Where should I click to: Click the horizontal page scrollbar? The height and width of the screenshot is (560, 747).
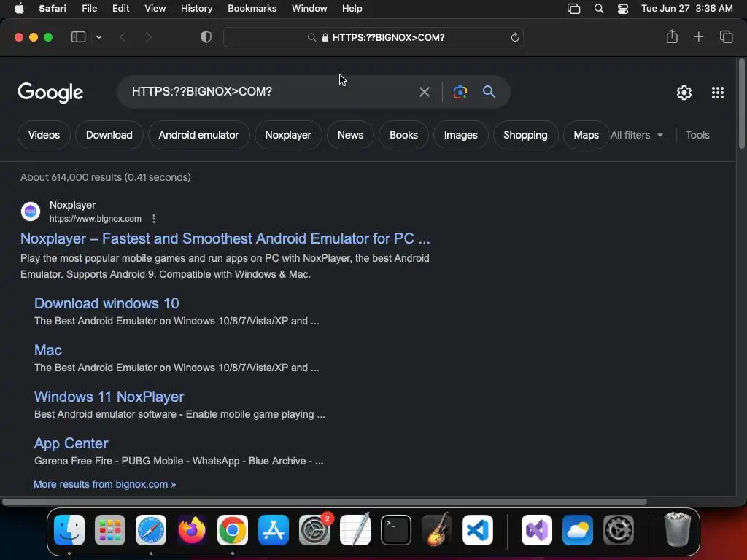325,502
